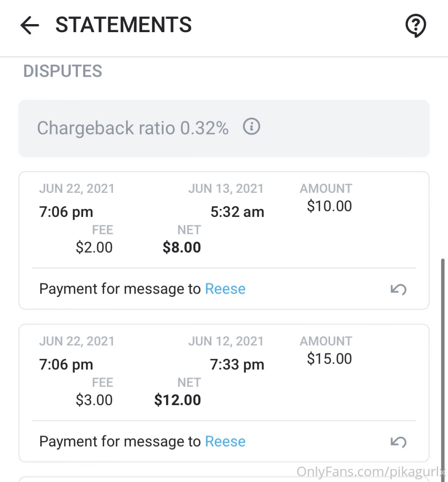Click the undo arrow icon on the $10.00 dispute
Screen dimensions: 448x482
coord(398,289)
